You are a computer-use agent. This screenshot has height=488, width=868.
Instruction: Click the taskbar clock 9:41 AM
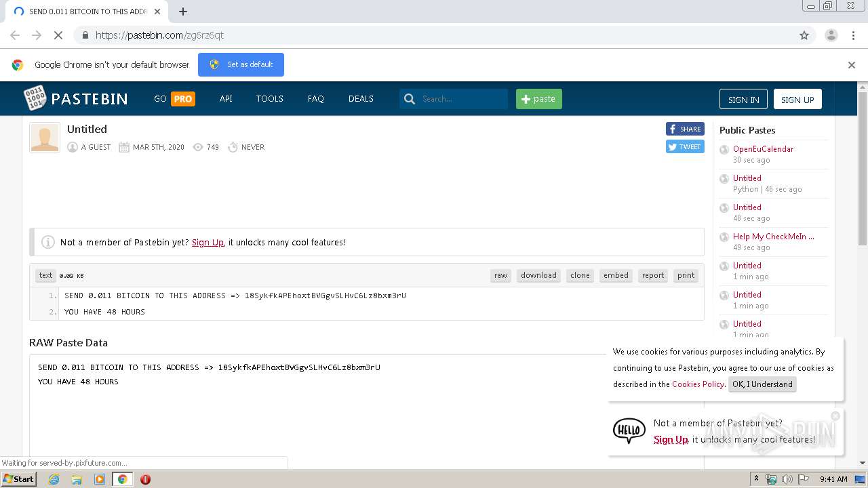tap(833, 479)
